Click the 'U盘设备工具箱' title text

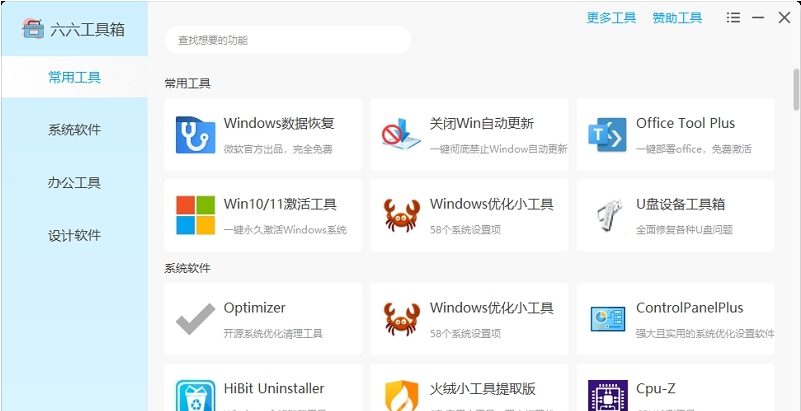680,204
